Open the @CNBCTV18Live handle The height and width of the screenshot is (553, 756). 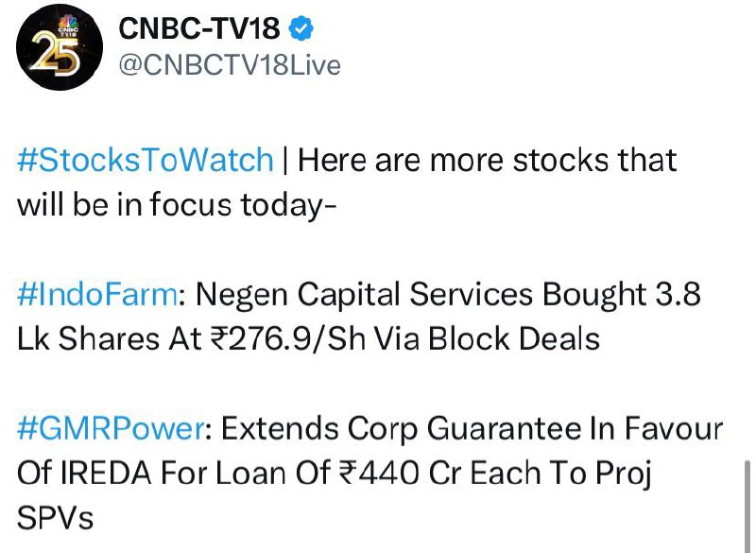[x=230, y=65]
